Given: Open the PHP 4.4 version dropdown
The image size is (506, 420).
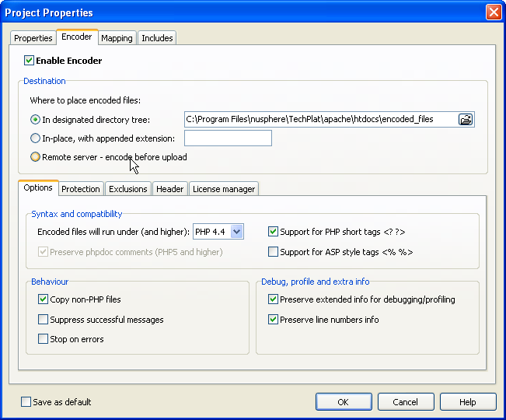Looking at the screenshot, I should point(237,232).
